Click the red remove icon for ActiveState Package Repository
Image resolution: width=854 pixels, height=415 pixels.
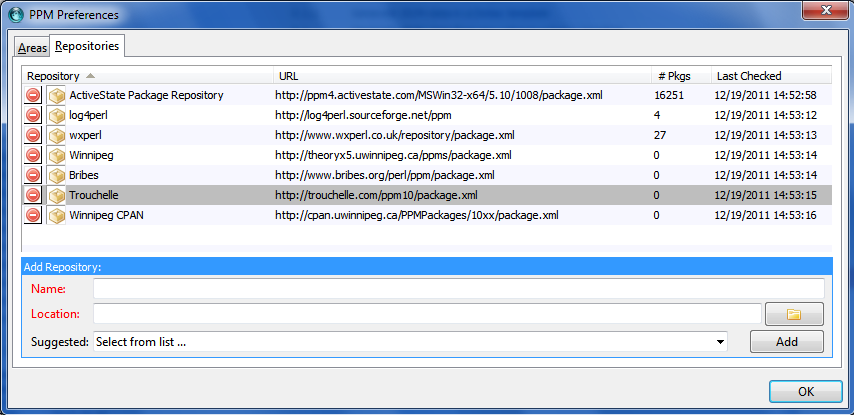pyautogui.click(x=33, y=95)
